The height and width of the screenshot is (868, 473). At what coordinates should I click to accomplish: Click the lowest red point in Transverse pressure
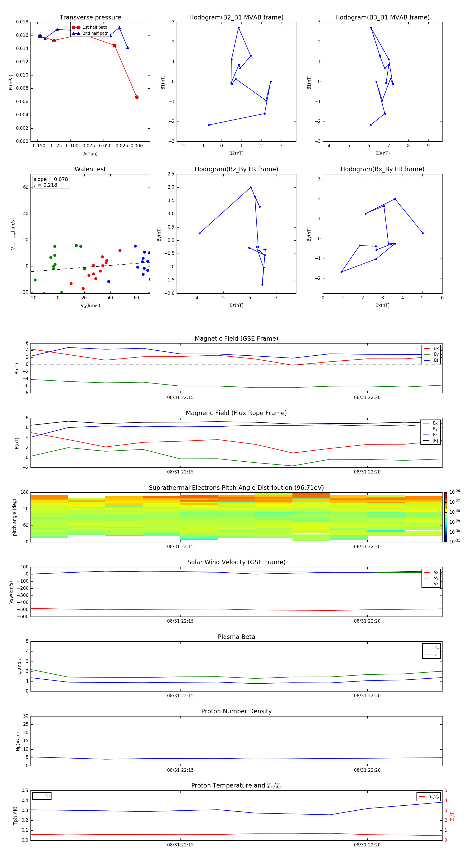point(137,97)
